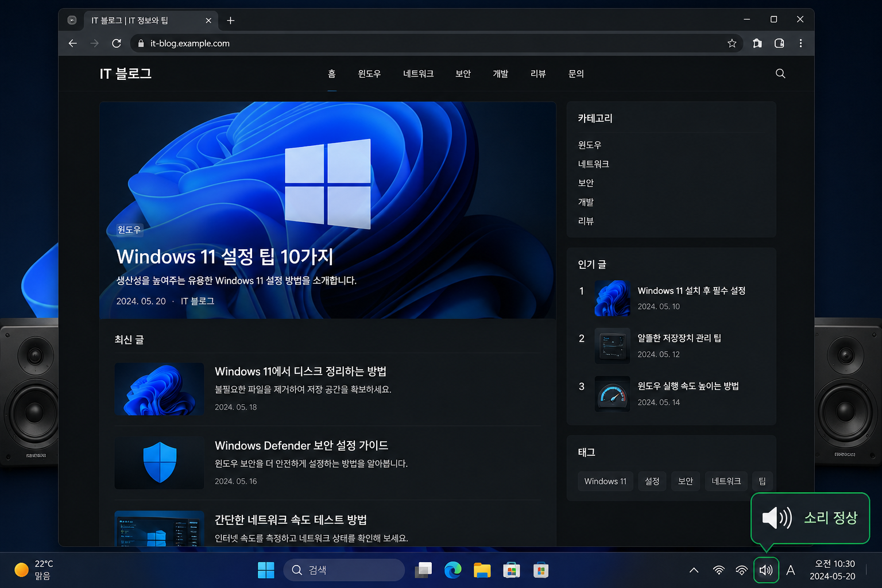Show hidden system tray icons
The height and width of the screenshot is (588, 882).
pos(694,570)
